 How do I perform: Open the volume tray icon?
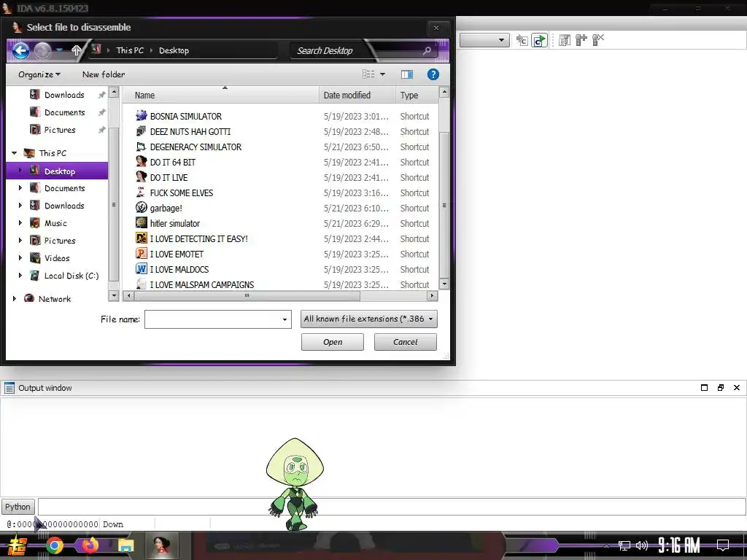[642, 545]
